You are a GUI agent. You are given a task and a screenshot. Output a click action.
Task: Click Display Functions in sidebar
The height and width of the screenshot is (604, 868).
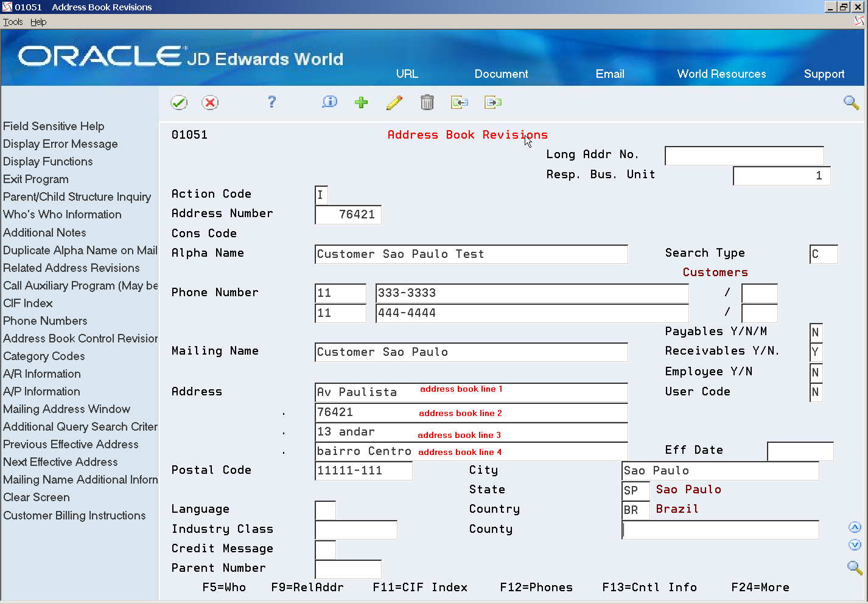48,161
